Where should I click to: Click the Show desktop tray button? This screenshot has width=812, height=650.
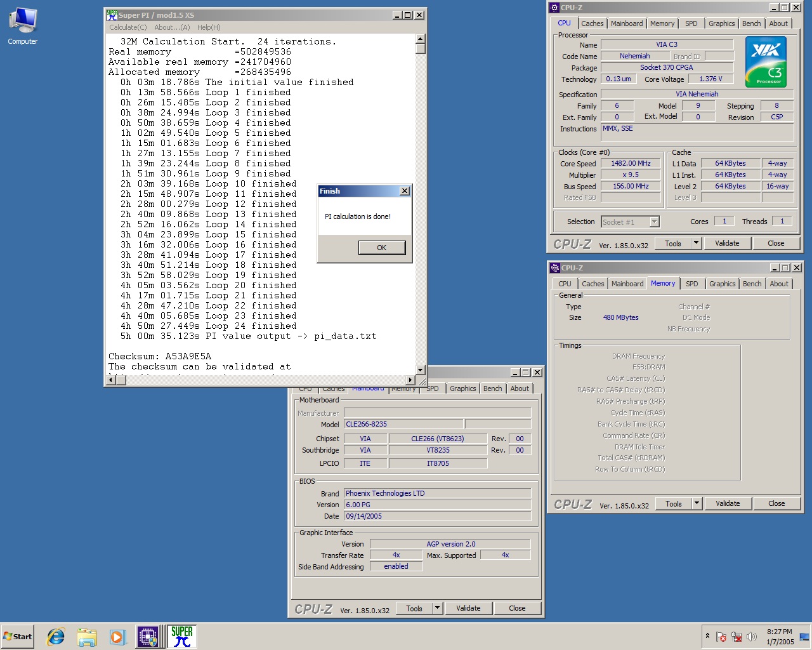[x=805, y=637]
